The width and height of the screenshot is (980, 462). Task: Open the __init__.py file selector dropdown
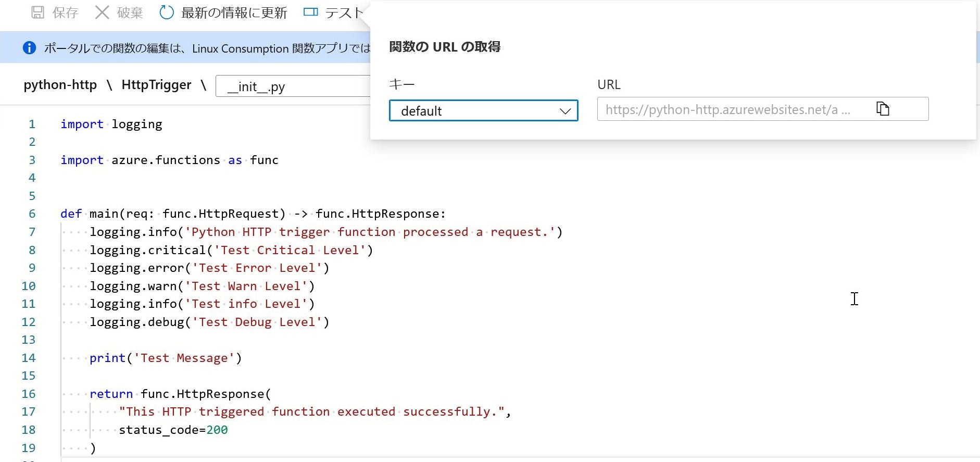click(293, 86)
